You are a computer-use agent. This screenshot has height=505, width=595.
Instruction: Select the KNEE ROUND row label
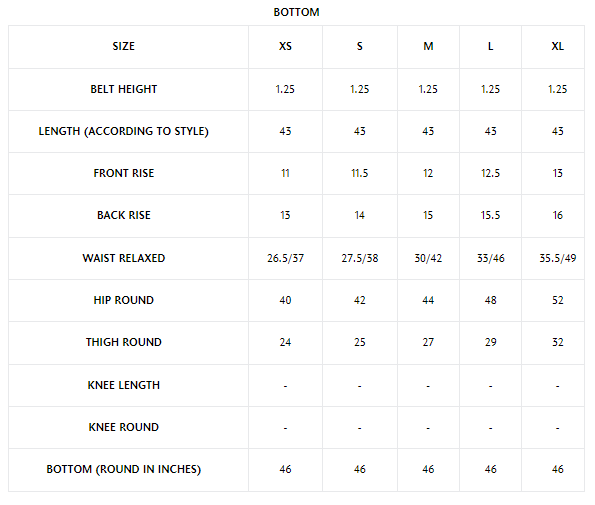click(123, 427)
